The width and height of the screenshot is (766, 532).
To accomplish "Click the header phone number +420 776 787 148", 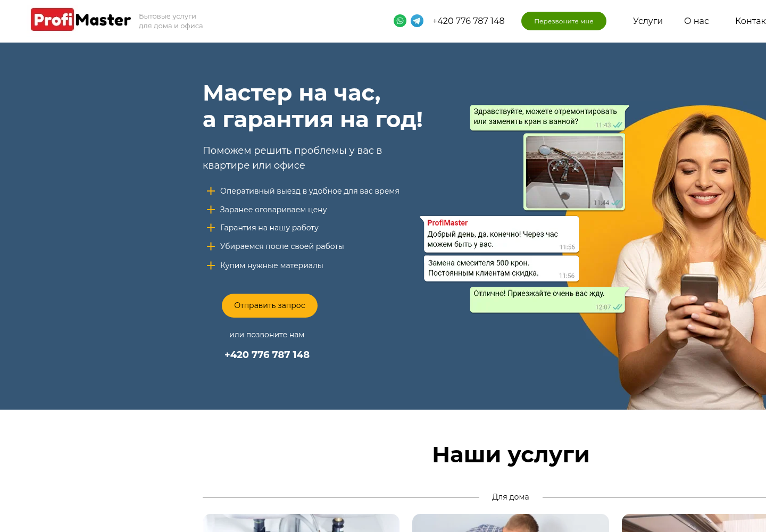I will click(x=468, y=21).
